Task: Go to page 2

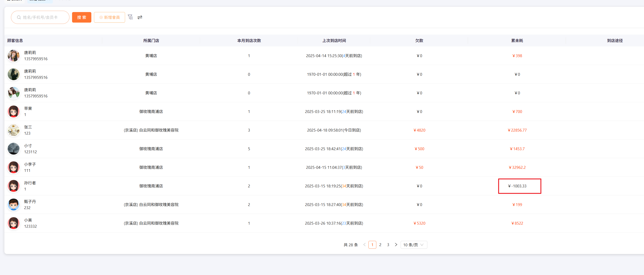Action: pos(380,245)
